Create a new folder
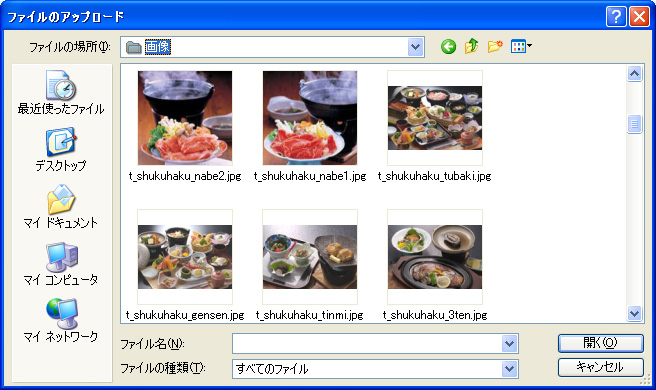Screen dimensions: 656x390 pos(495,46)
